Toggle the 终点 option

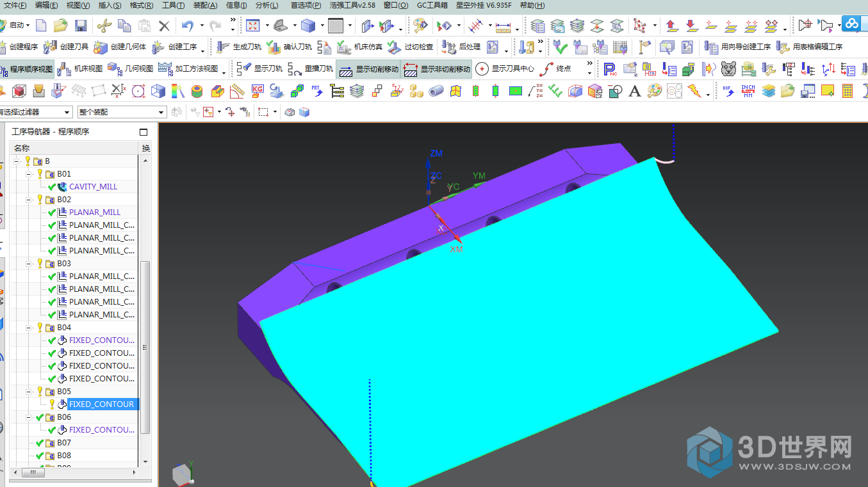pos(556,69)
